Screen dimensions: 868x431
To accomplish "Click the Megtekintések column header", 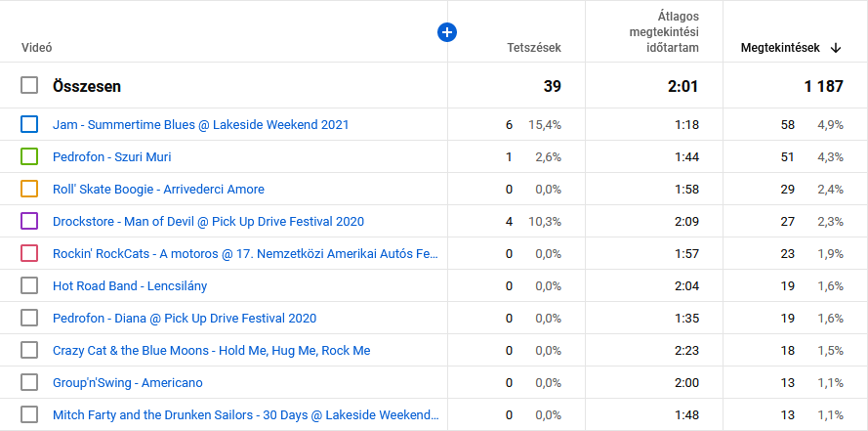I will point(779,48).
